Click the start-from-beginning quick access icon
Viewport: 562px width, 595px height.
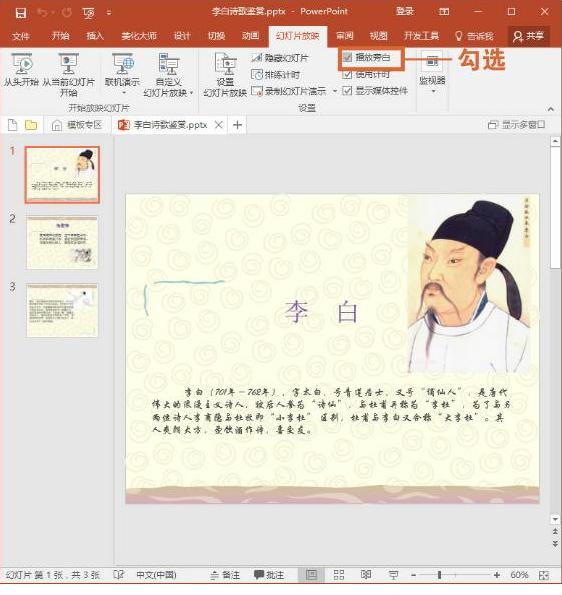coord(88,13)
